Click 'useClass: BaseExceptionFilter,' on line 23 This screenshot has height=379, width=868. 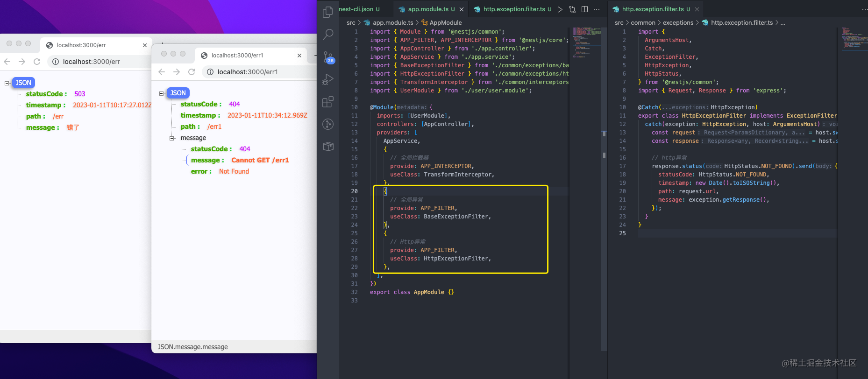pos(441,217)
